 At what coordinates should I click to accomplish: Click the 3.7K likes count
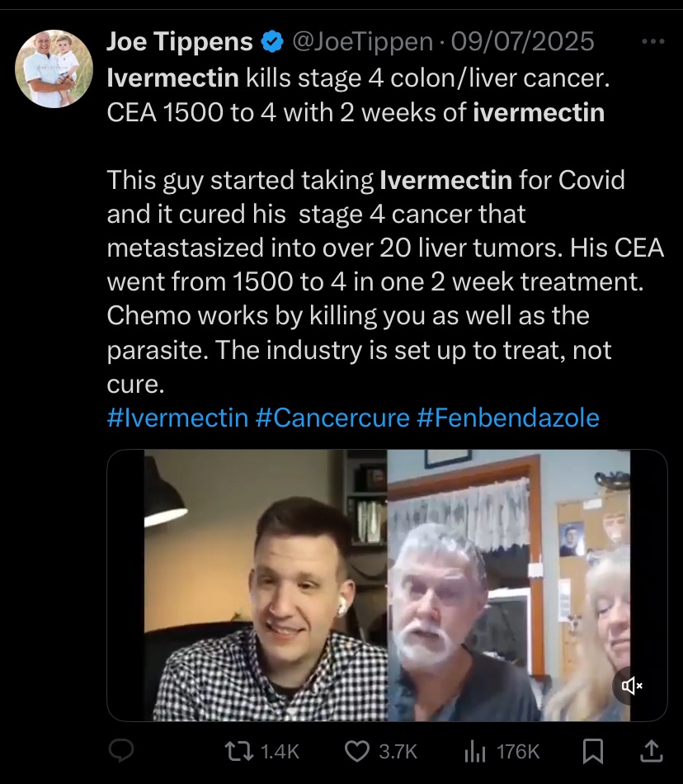[398, 752]
